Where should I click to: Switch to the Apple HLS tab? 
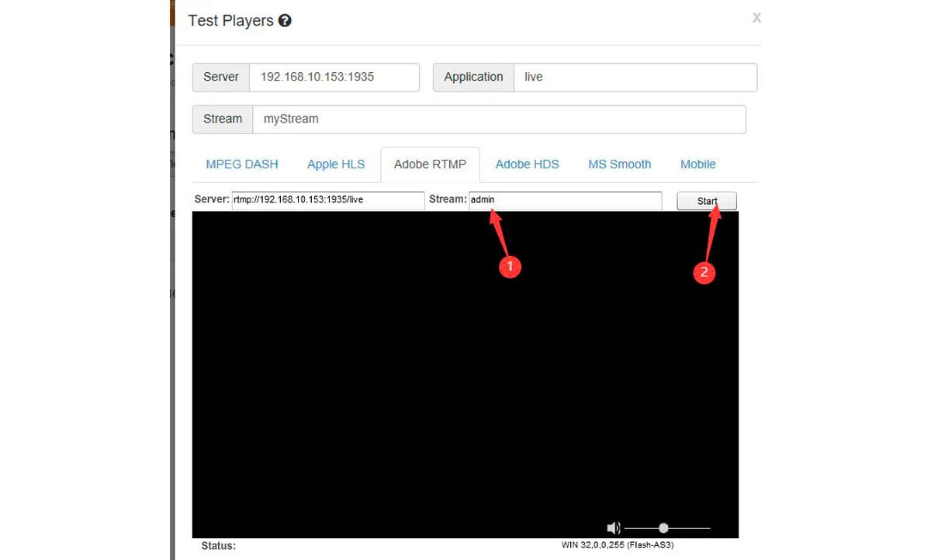pyautogui.click(x=336, y=164)
